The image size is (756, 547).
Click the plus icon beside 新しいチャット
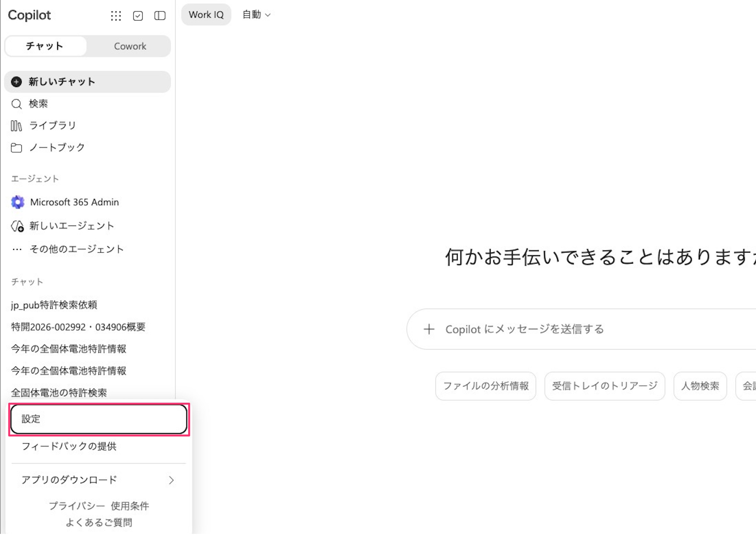[x=16, y=82]
